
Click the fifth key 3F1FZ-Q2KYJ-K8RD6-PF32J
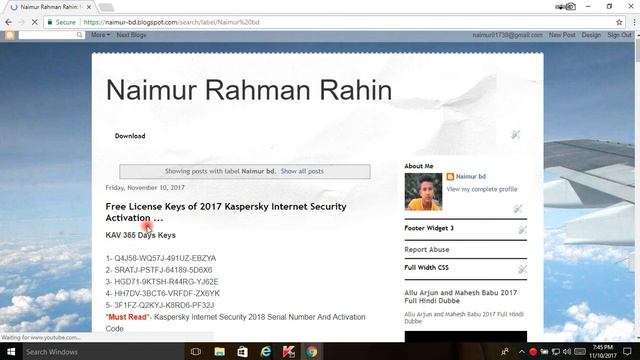164,305
